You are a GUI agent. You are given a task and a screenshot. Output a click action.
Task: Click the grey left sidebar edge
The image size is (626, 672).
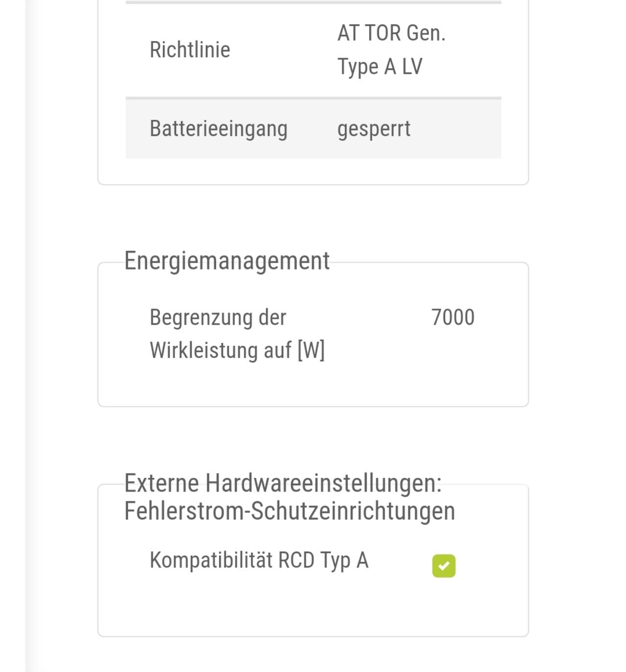pyautogui.click(x=32, y=336)
